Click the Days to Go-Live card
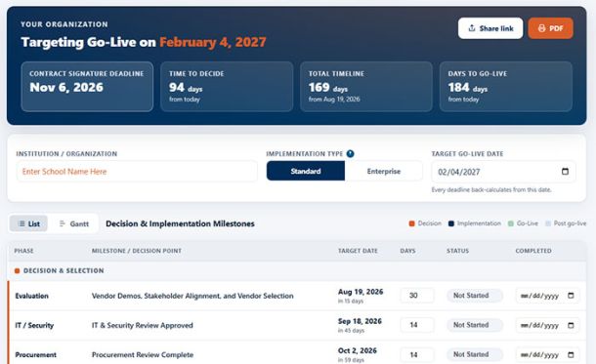Image resolution: width=596 pixels, height=364 pixels. click(505, 87)
